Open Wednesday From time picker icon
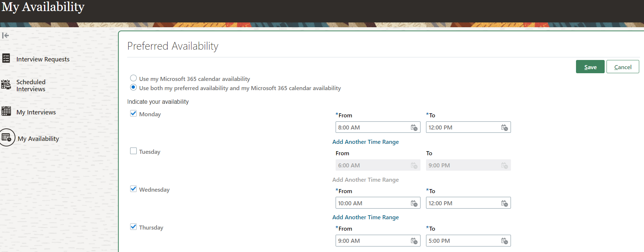Viewport: 644px width, 252px height. [x=414, y=203]
